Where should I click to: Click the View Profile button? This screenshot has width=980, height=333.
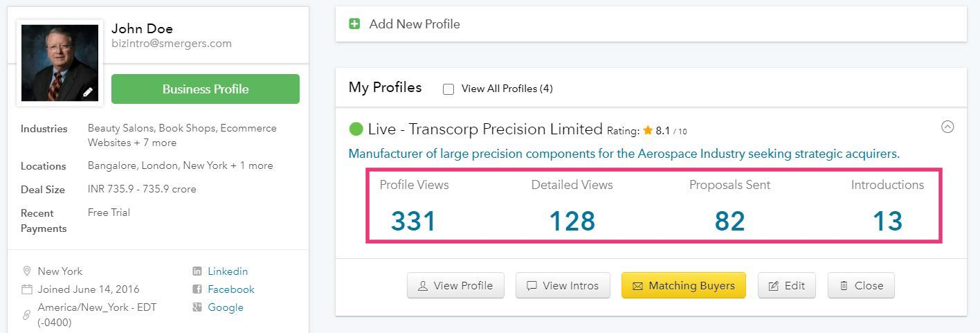(455, 285)
